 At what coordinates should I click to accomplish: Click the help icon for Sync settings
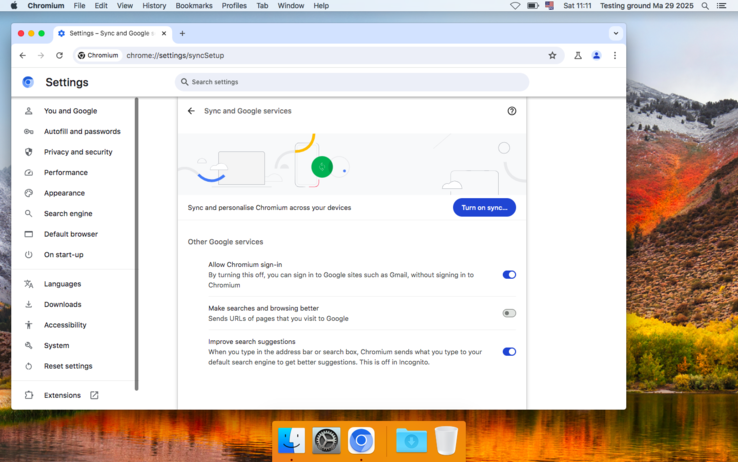(512, 111)
